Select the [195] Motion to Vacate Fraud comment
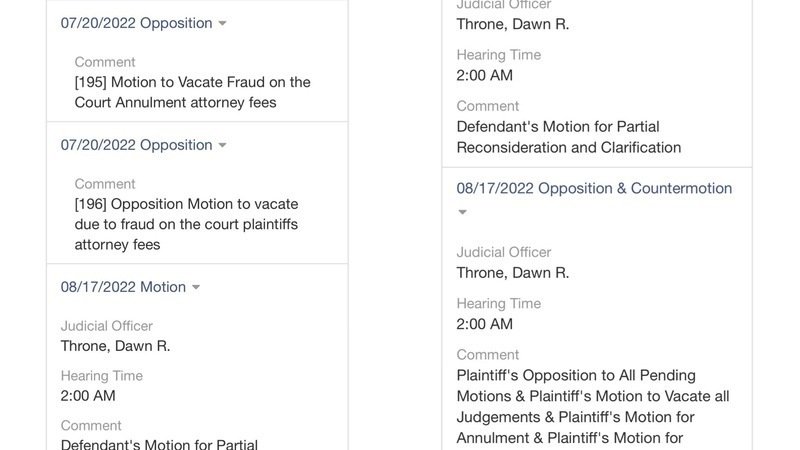This screenshot has width=800, height=450. tap(192, 92)
